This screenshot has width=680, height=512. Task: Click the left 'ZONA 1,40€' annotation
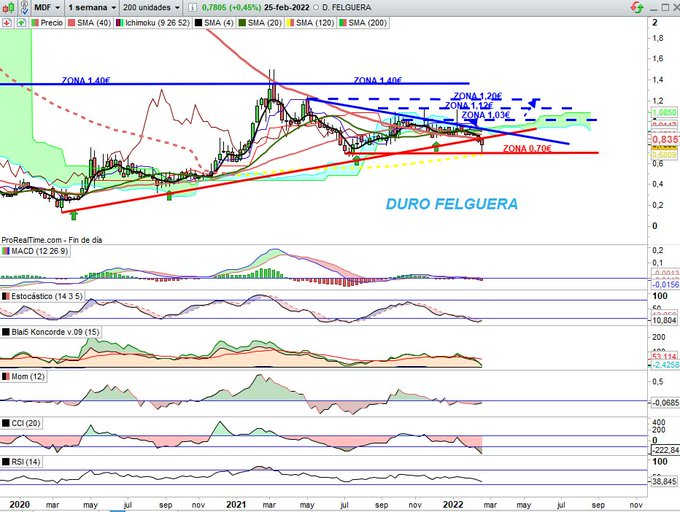tap(86, 80)
